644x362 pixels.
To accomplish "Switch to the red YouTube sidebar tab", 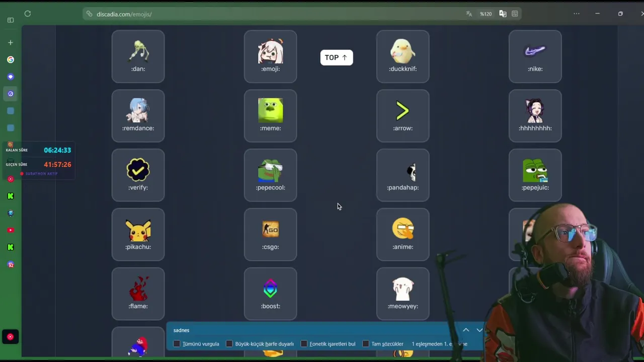I will coord(11,230).
